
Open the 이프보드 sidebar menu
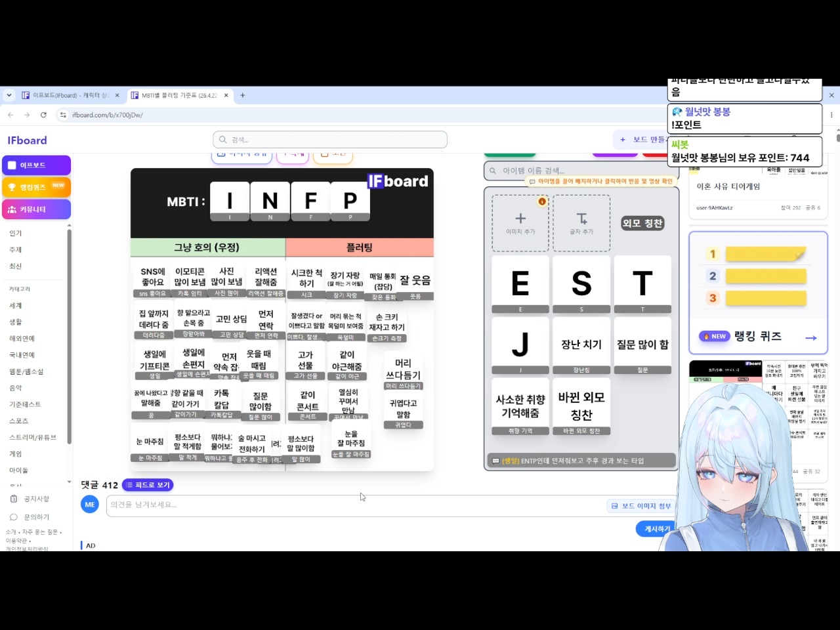point(36,165)
